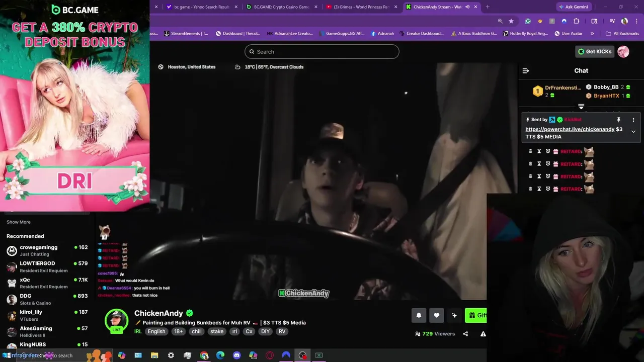Screen dimensions: 644x362
Task: Show hidden bookmarks with double chevron
Action: click(x=592, y=34)
